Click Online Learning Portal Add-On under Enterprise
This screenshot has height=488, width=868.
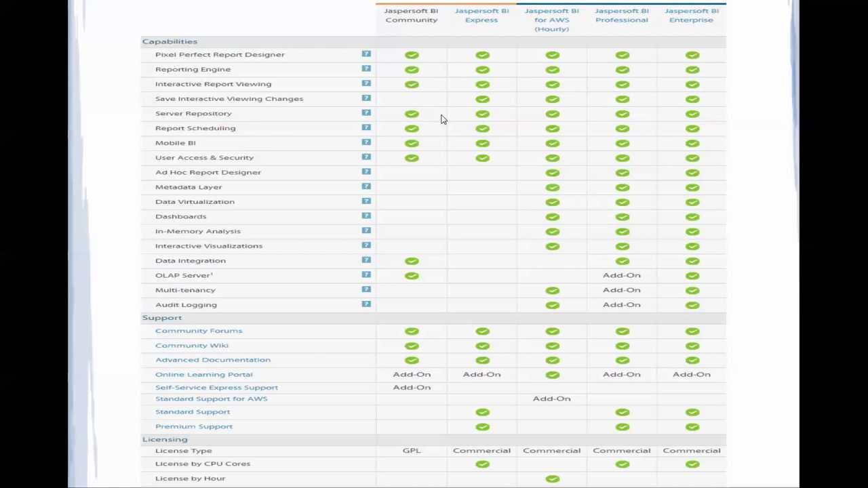(692, 374)
